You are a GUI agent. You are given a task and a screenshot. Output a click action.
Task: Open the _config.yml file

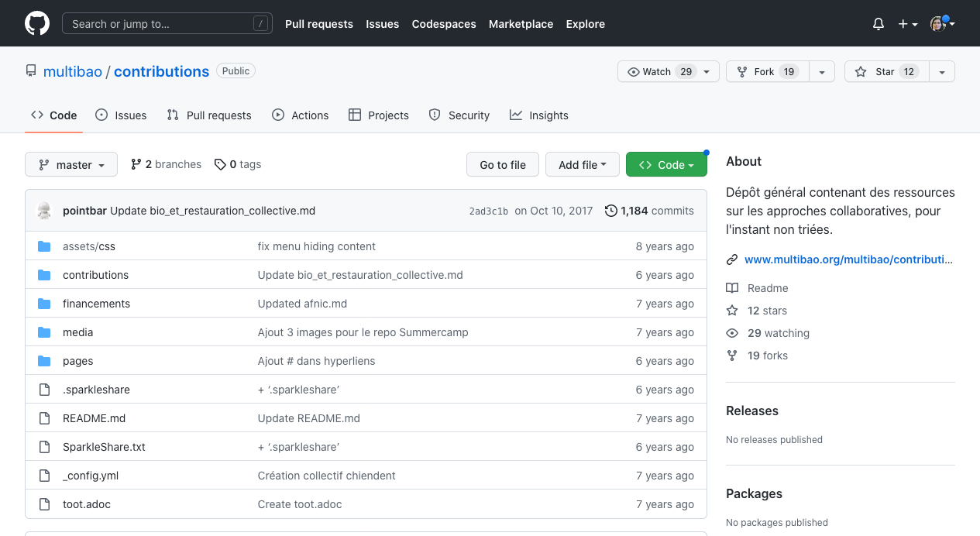click(91, 476)
